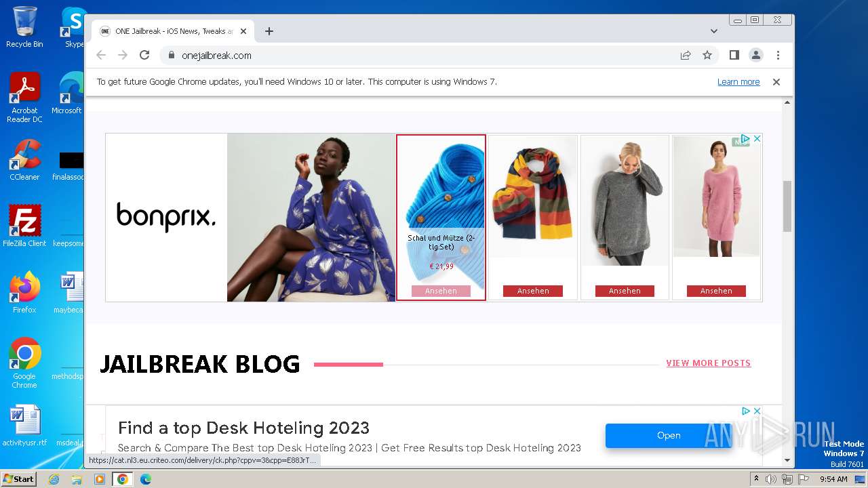The width and height of the screenshot is (868, 488).
Task: Click Schal und Mütze product title
Action: click(x=441, y=243)
